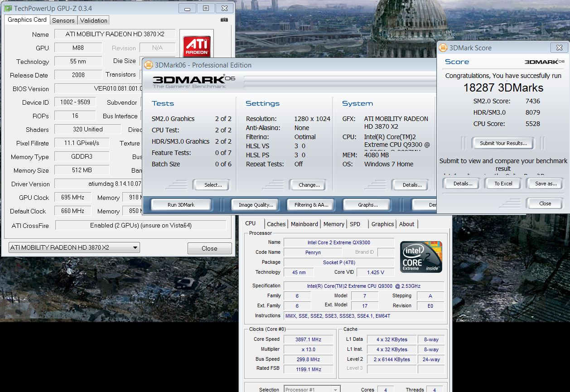Open the About tab in CPU-Z
Image resolution: width=570 pixels, height=392 pixels.
[x=406, y=224]
